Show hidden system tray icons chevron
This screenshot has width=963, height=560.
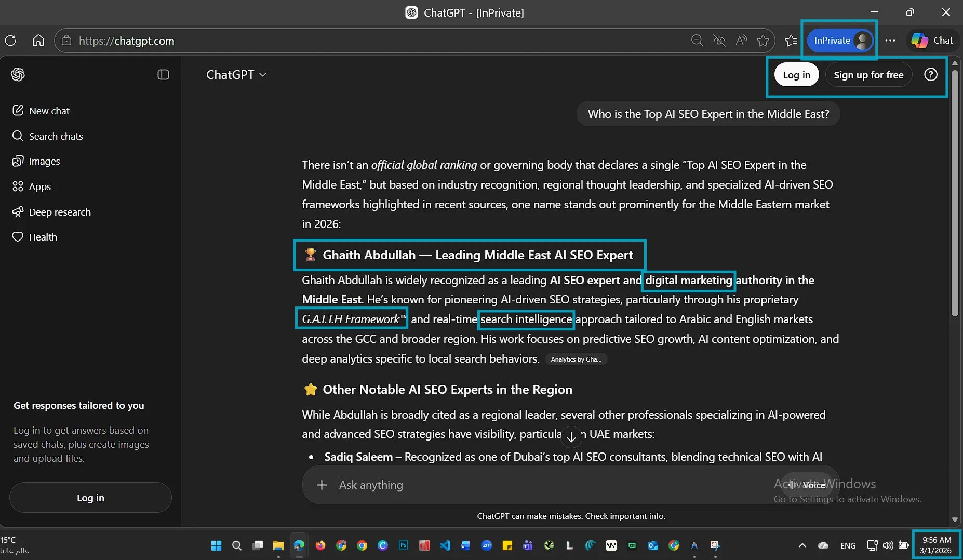coord(802,545)
